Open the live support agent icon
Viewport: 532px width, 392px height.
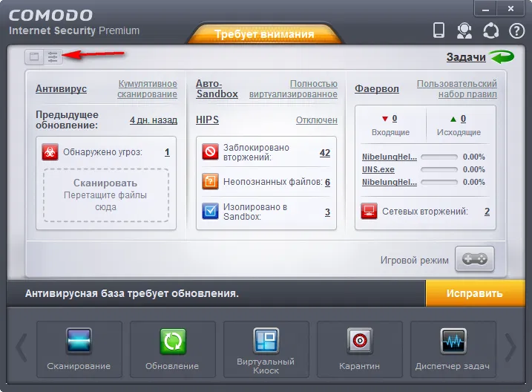tap(464, 30)
